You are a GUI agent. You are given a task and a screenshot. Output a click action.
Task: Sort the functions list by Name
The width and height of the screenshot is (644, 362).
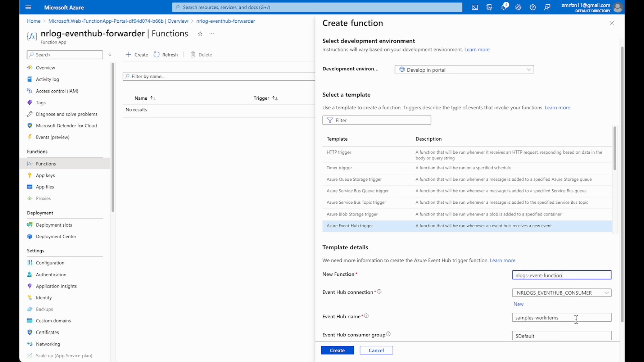click(x=145, y=98)
